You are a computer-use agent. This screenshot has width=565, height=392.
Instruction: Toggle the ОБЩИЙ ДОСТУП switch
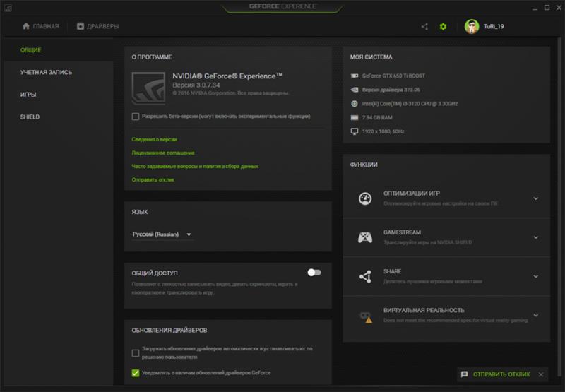[x=314, y=273]
